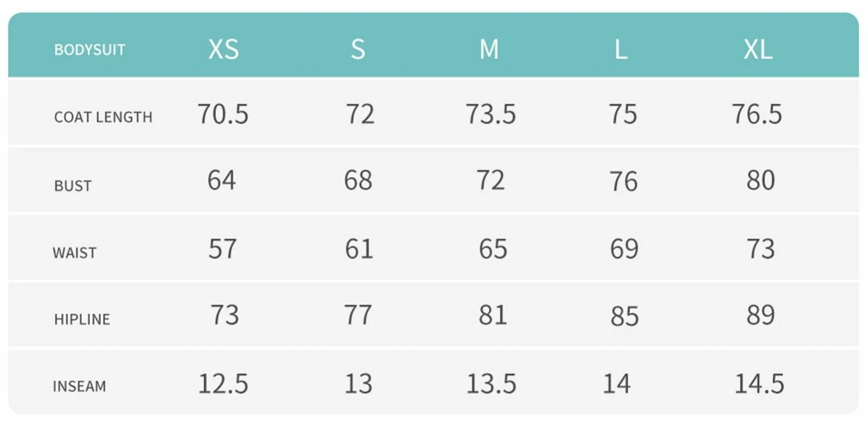868x426 pixels.
Task: Click waist value 65 for size M
Action: click(x=493, y=249)
